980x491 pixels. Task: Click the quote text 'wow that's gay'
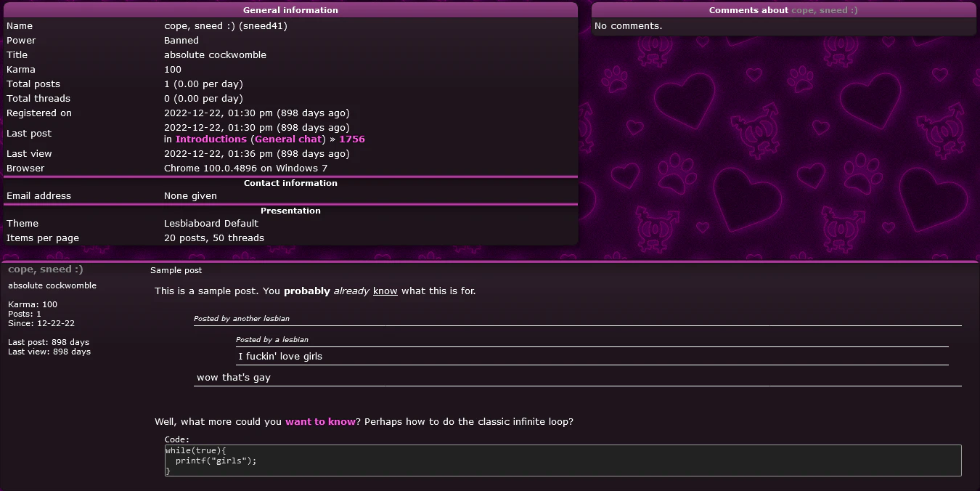(234, 378)
